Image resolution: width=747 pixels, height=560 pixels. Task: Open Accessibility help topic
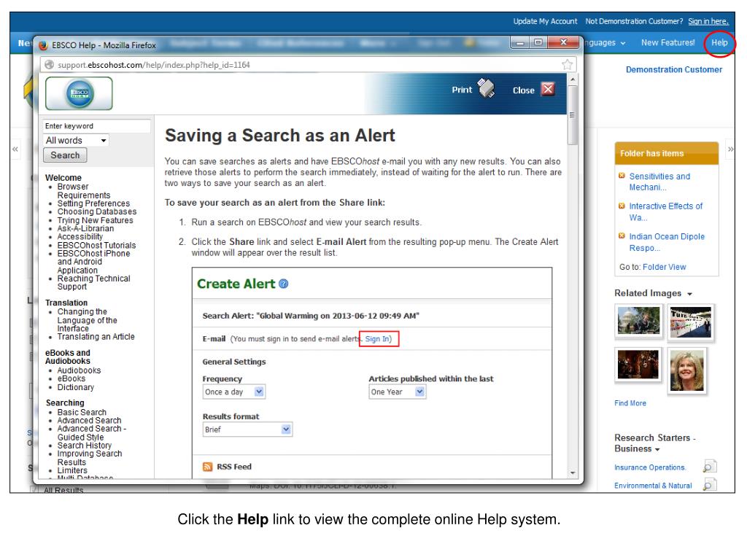point(80,236)
